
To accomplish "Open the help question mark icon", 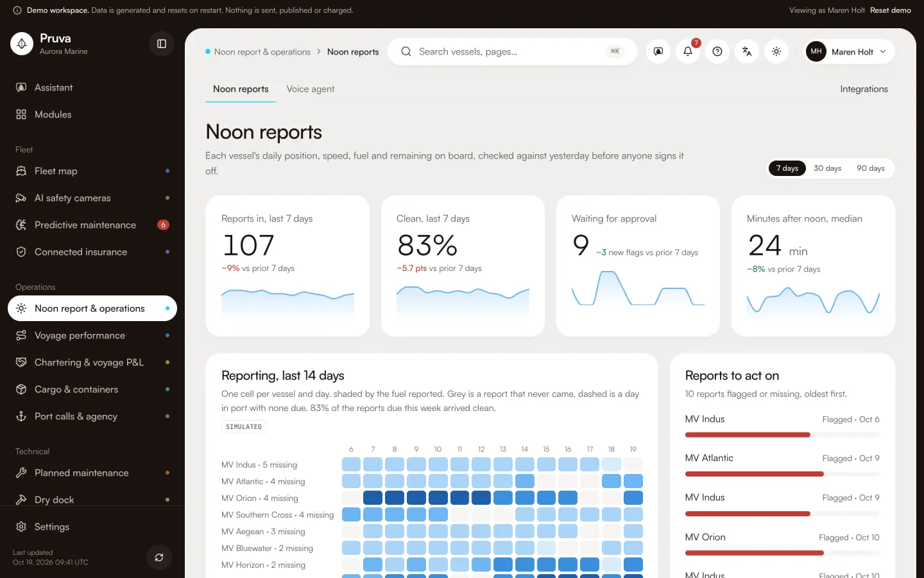I will [x=717, y=51].
